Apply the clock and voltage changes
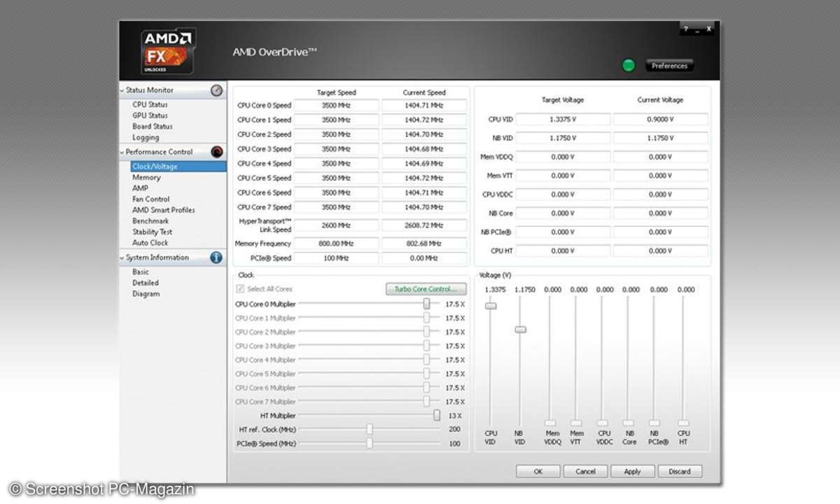 click(x=632, y=471)
